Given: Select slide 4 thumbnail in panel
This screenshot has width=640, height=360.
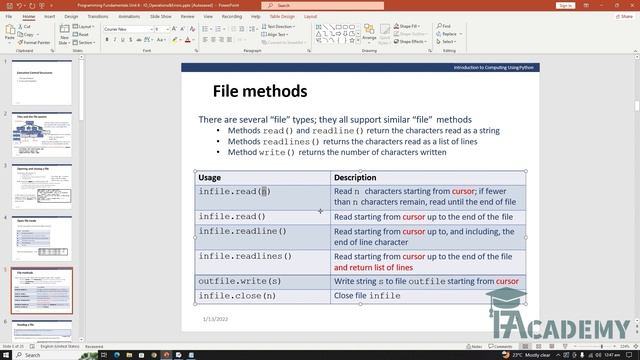Looking at the screenshot, I should point(42,238).
